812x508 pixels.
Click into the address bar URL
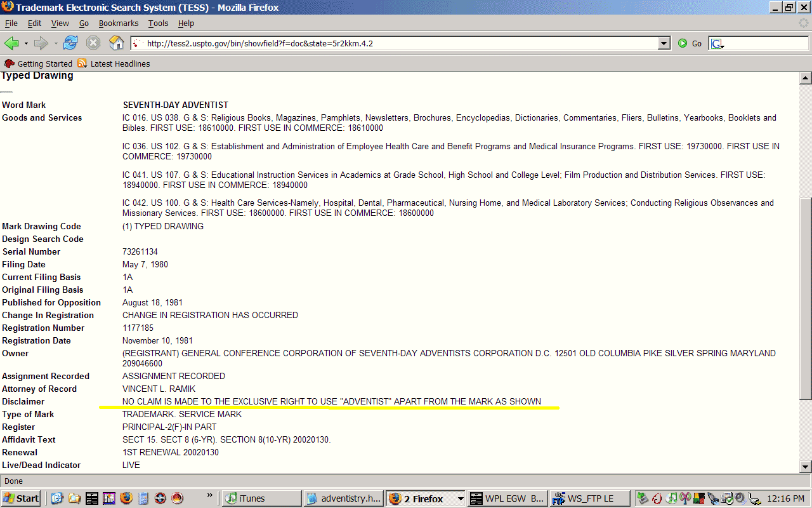[393, 43]
